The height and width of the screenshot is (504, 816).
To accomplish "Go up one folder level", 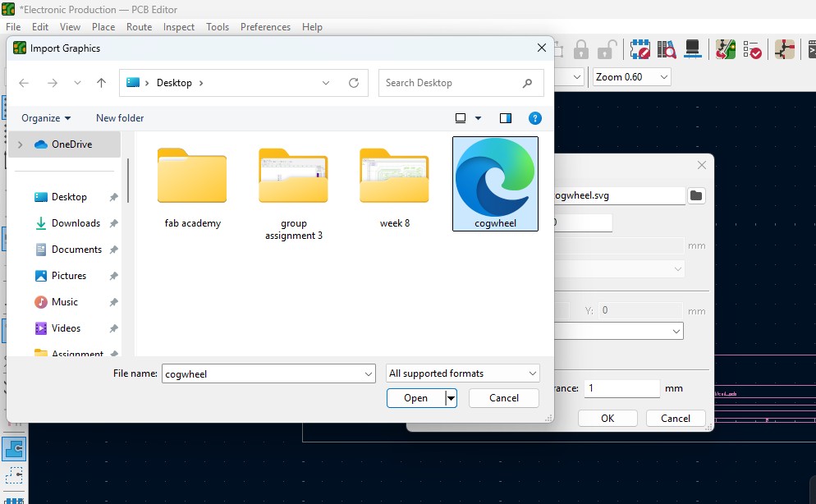I will [x=102, y=83].
